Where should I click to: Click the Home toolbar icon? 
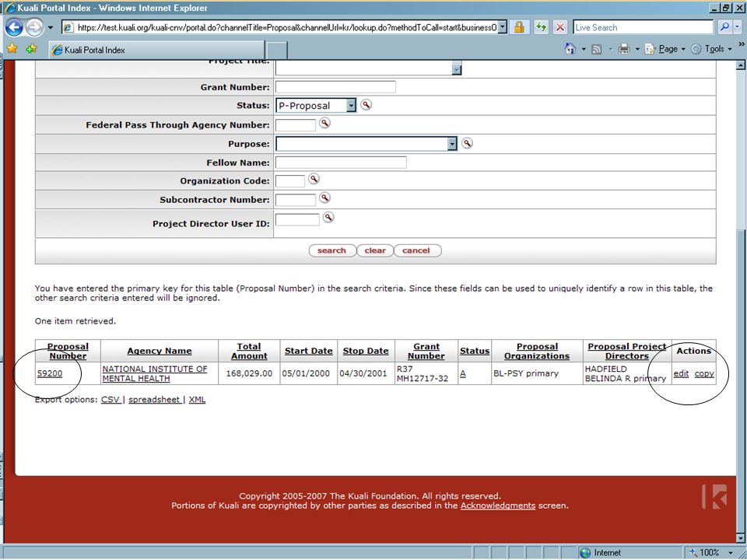(570, 48)
